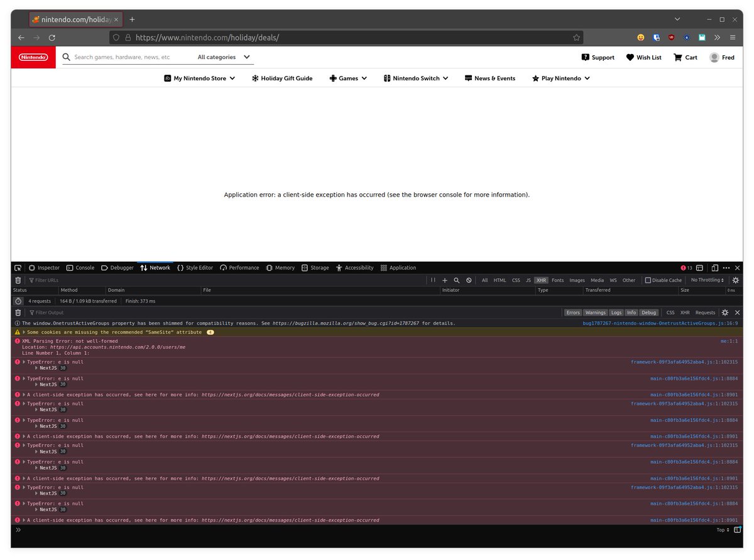
Task: Toggle split console editor mode icon
Action: (x=737, y=530)
